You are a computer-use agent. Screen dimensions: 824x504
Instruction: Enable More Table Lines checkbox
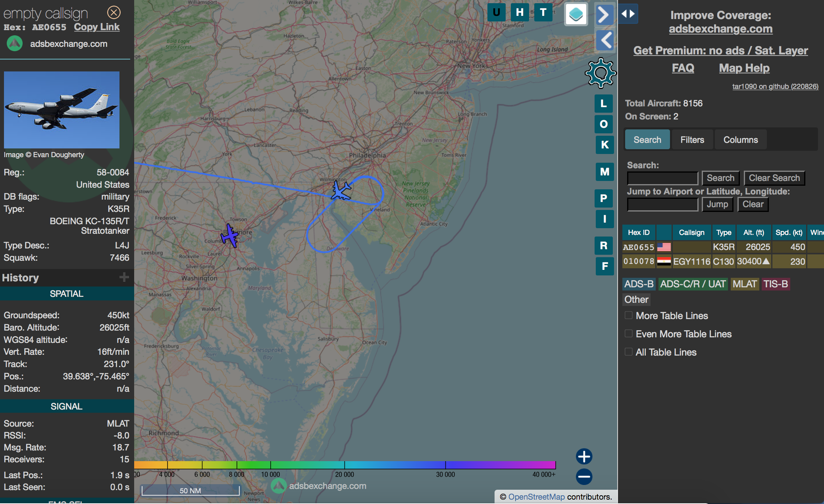[x=629, y=315]
